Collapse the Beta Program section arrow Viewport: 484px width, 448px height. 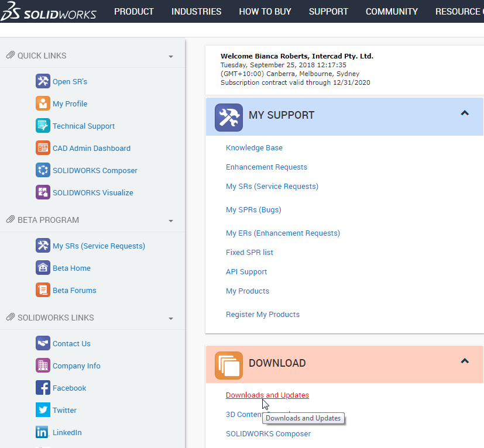(171, 221)
